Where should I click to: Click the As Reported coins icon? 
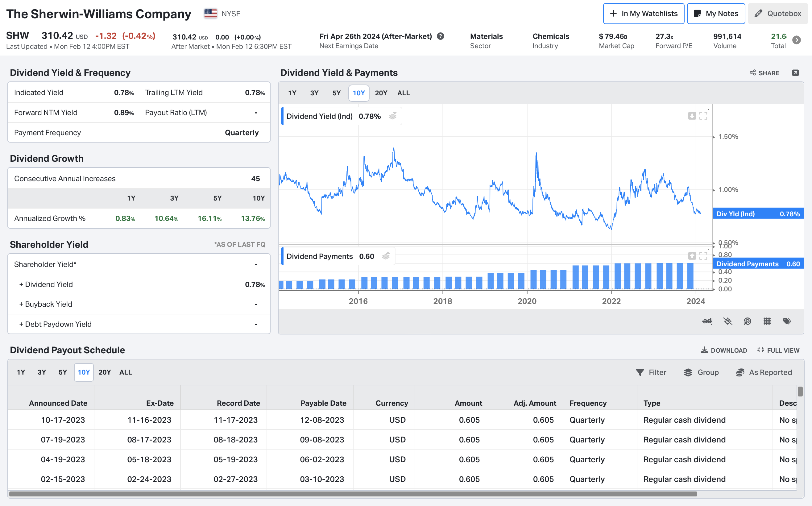point(740,372)
